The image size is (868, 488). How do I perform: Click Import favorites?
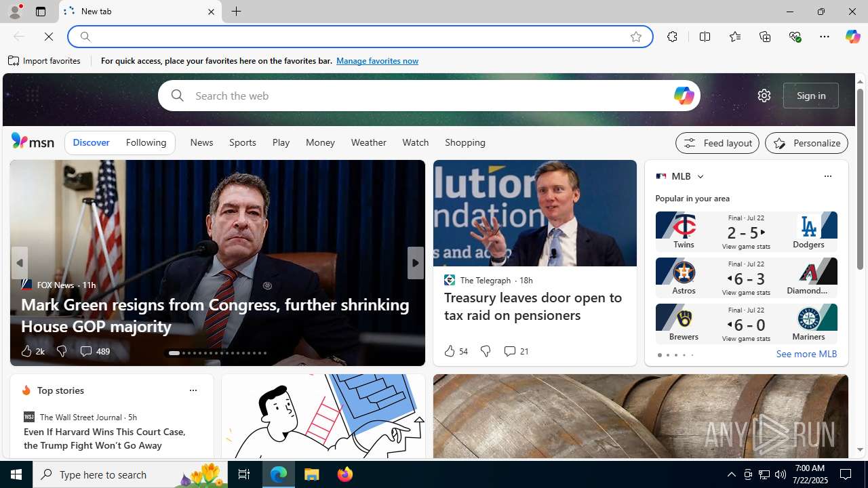(x=45, y=61)
